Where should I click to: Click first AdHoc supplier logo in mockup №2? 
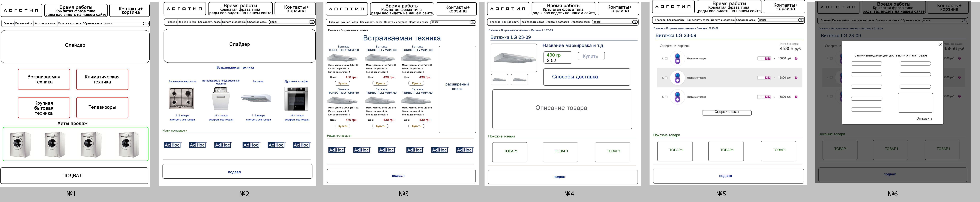click(x=172, y=145)
